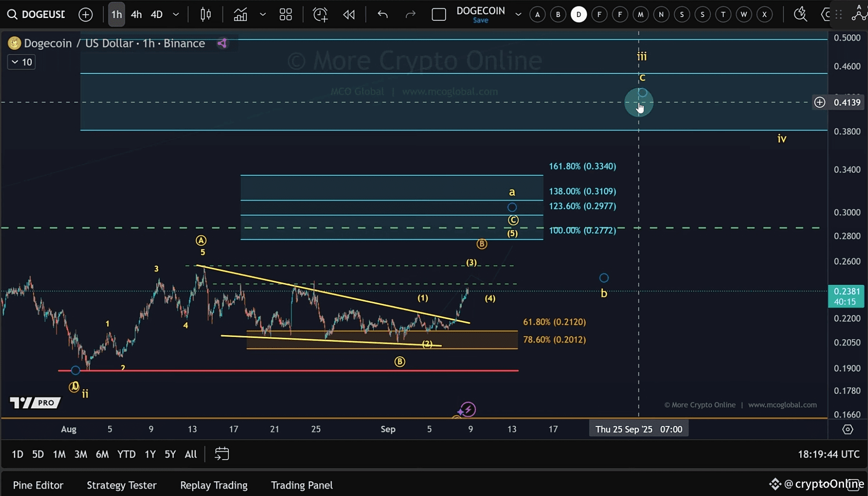868x496 pixels.
Task: Redo the chart action
Action: (410, 14)
